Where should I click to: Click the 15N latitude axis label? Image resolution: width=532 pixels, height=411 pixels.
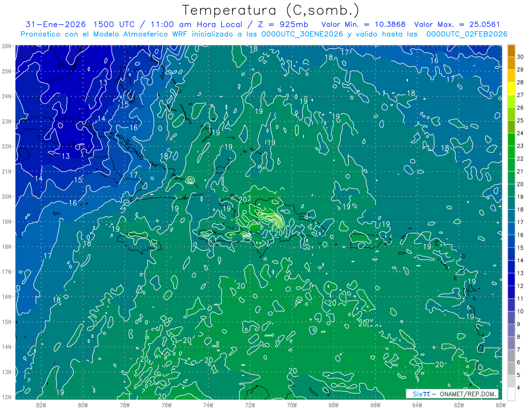click(7, 322)
